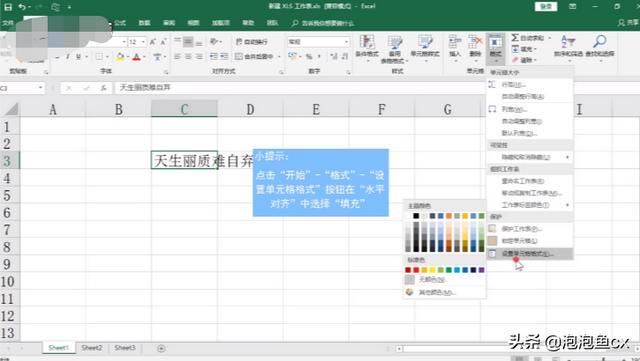Decrease the cell indent
Screen dimensions: 640x361
[x=213, y=56]
